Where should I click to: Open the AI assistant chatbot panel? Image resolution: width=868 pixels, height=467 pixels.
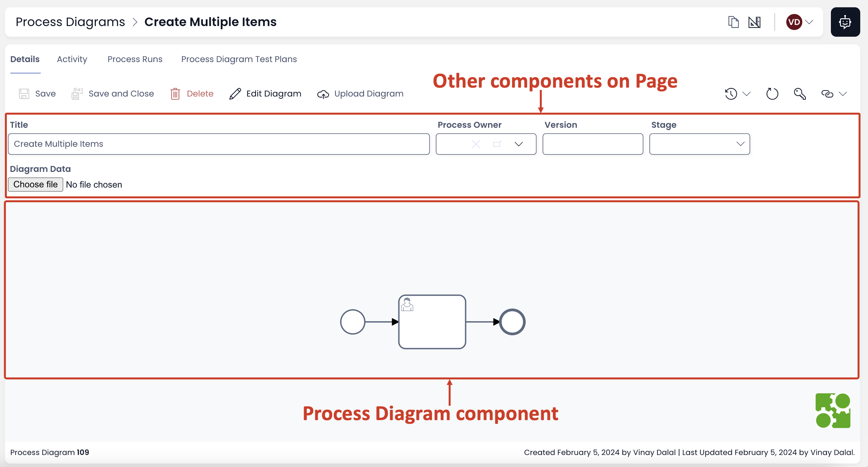(x=845, y=22)
